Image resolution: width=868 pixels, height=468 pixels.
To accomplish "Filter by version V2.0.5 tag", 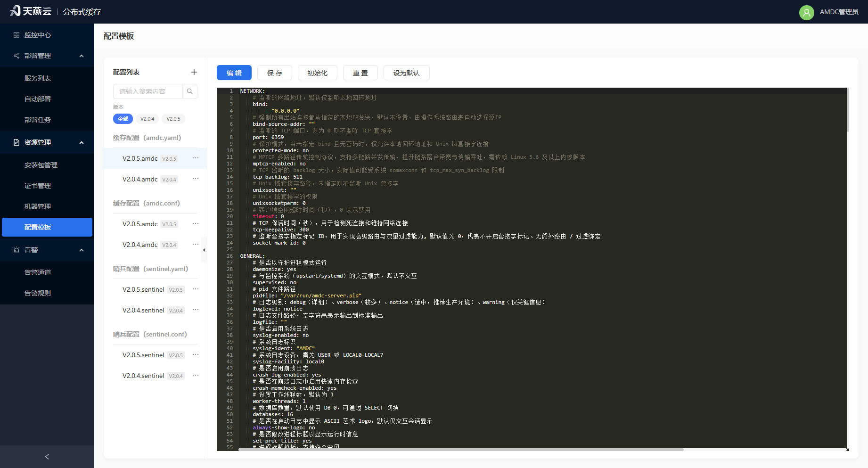I will (x=173, y=119).
